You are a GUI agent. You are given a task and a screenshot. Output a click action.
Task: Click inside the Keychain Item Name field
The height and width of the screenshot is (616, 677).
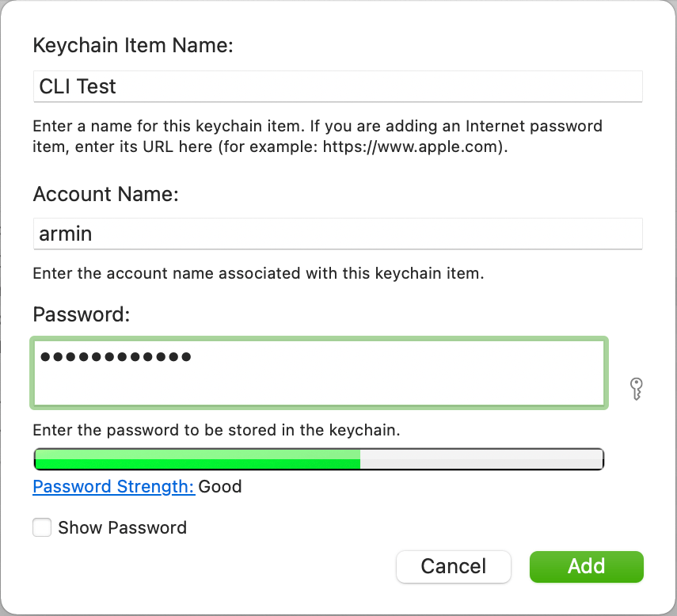click(x=337, y=86)
